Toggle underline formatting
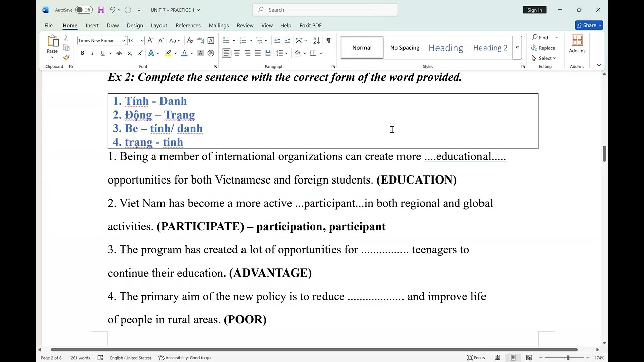This screenshot has height=362, width=644. tap(103, 53)
